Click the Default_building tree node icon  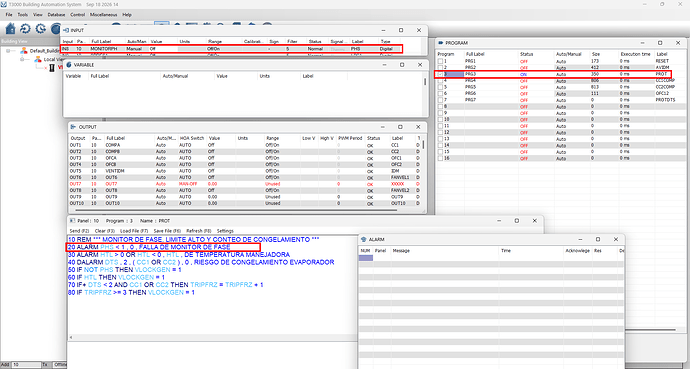tap(24, 51)
